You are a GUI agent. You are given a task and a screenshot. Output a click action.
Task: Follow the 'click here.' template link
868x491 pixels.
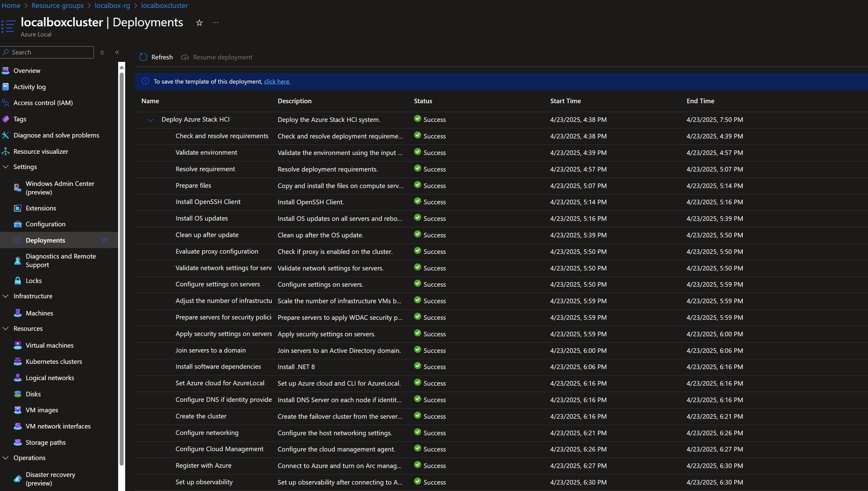[277, 81]
